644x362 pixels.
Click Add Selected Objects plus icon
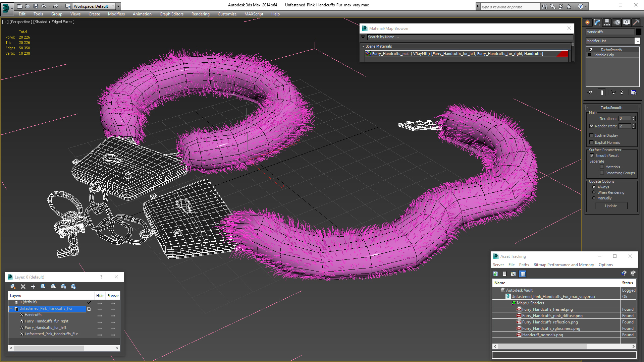pos(33,287)
